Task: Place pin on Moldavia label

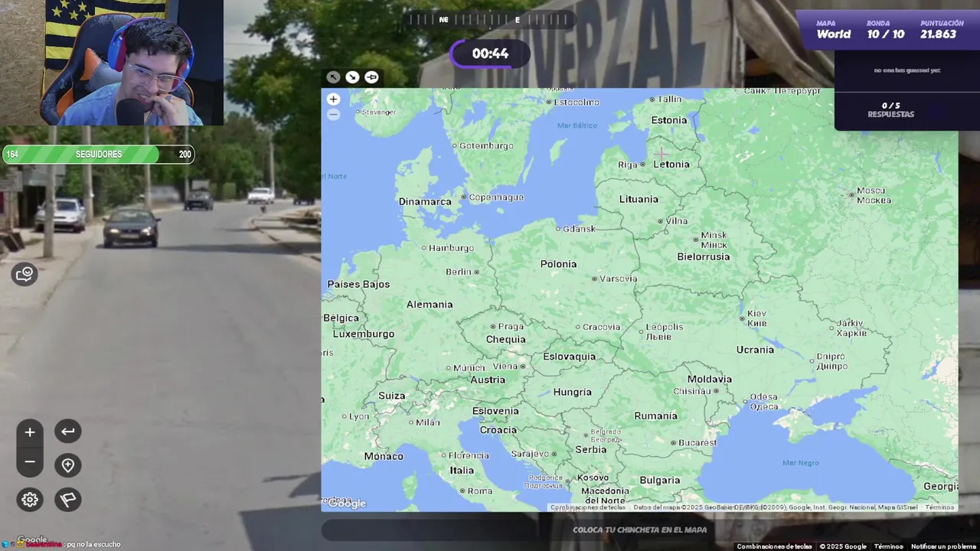Action: 709,380
